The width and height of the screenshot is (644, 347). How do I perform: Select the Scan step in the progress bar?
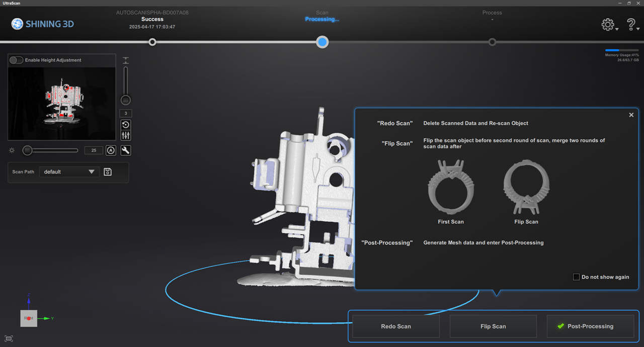pyautogui.click(x=323, y=42)
